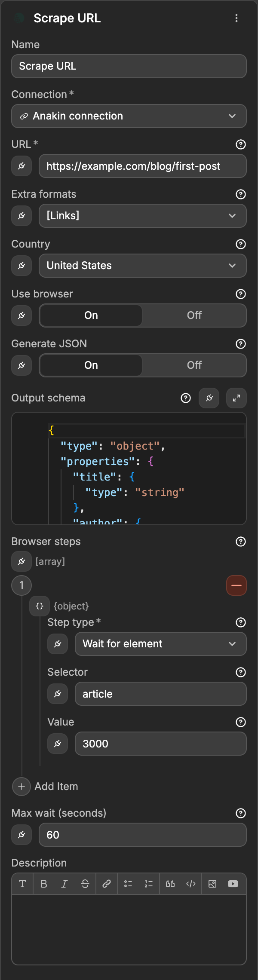Expand Output schema editor to fullscreen

(x=236, y=398)
